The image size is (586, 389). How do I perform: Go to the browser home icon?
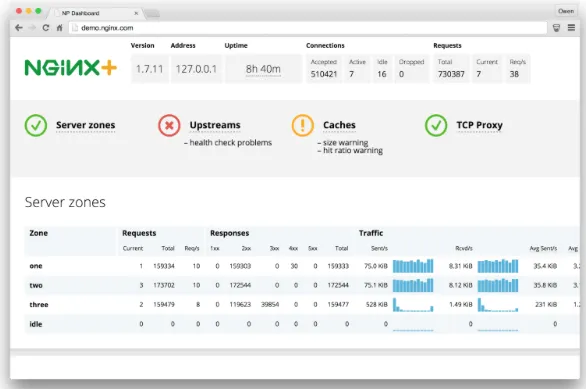coord(59,28)
